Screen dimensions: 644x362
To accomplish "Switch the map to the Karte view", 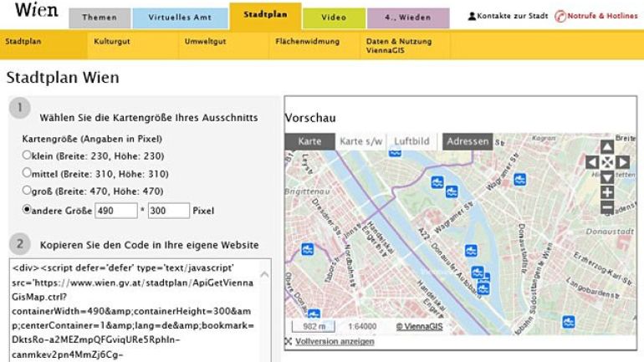I will pos(309,141).
